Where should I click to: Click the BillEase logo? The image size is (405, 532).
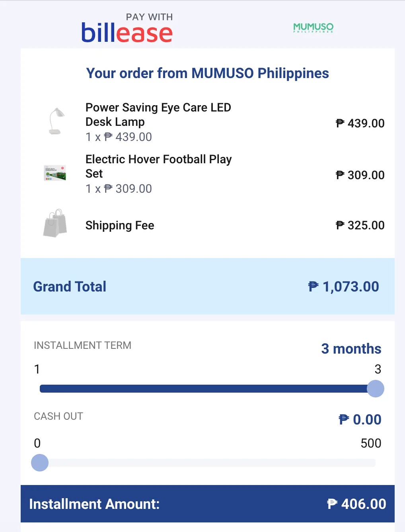127,29
